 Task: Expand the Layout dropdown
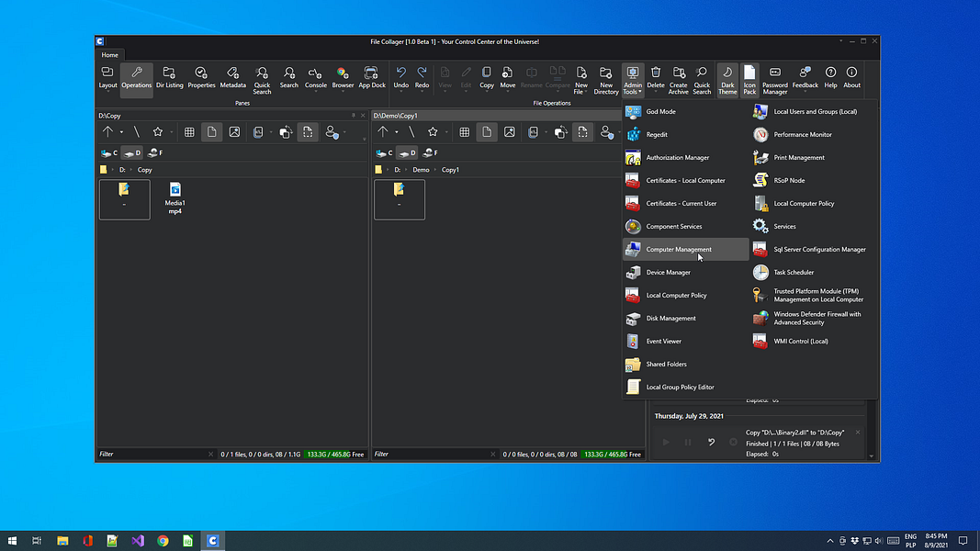(107, 79)
